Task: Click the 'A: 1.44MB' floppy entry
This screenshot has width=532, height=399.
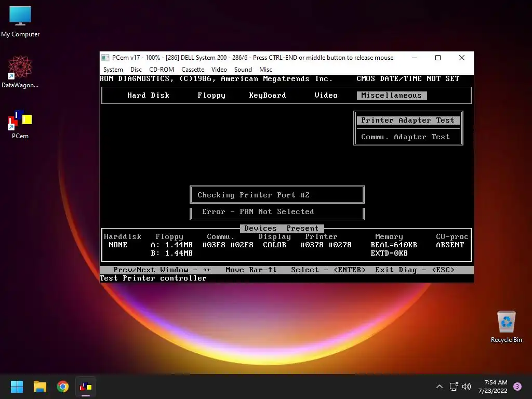Action: (171, 245)
